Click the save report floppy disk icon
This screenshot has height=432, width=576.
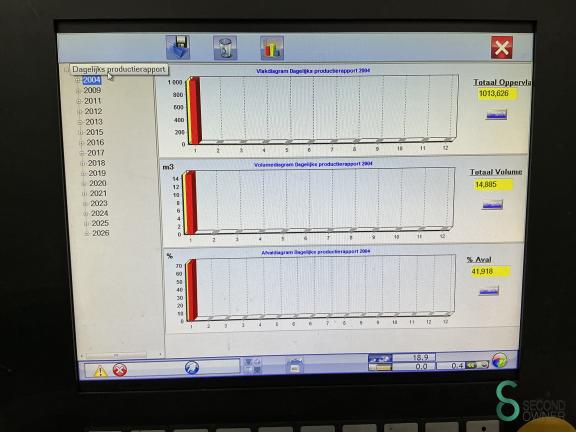(178, 47)
